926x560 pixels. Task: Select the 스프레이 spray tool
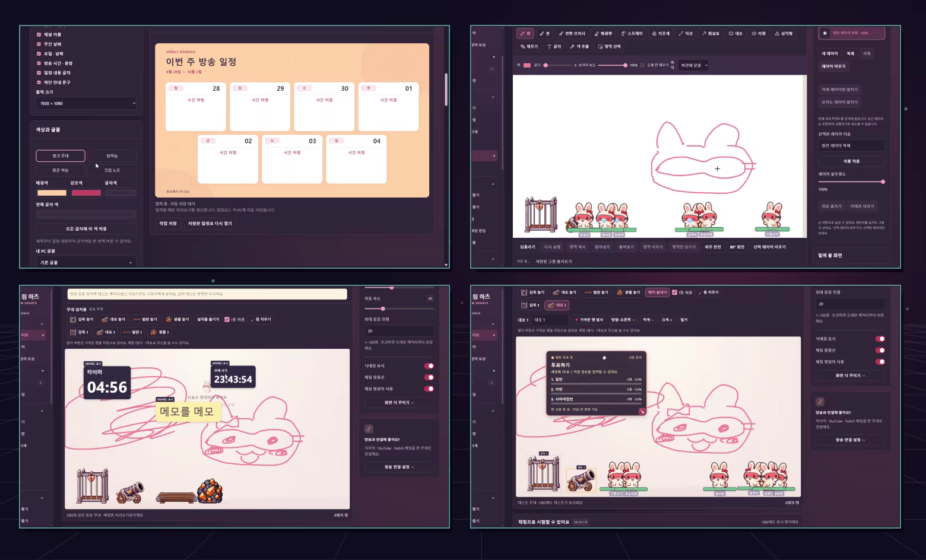pos(632,34)
